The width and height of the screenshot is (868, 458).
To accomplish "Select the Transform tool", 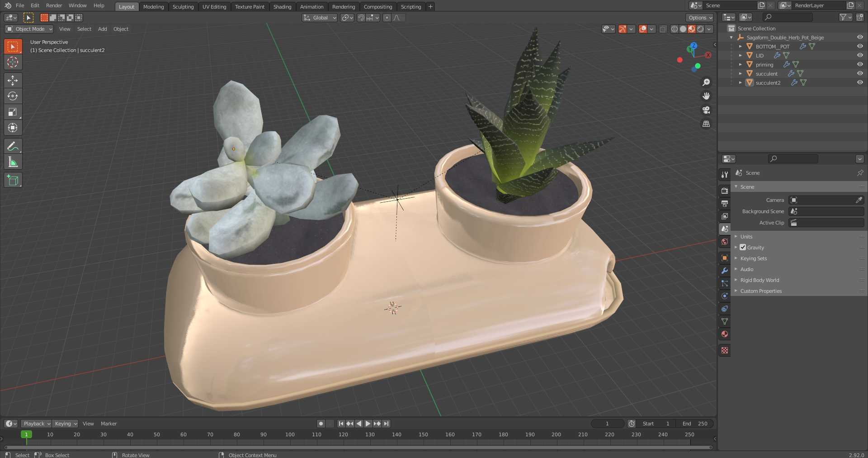I will [x=13, y=128].
